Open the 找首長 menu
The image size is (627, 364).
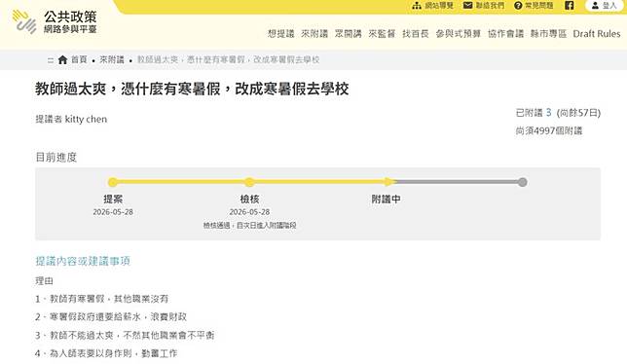tap(416, 33)
